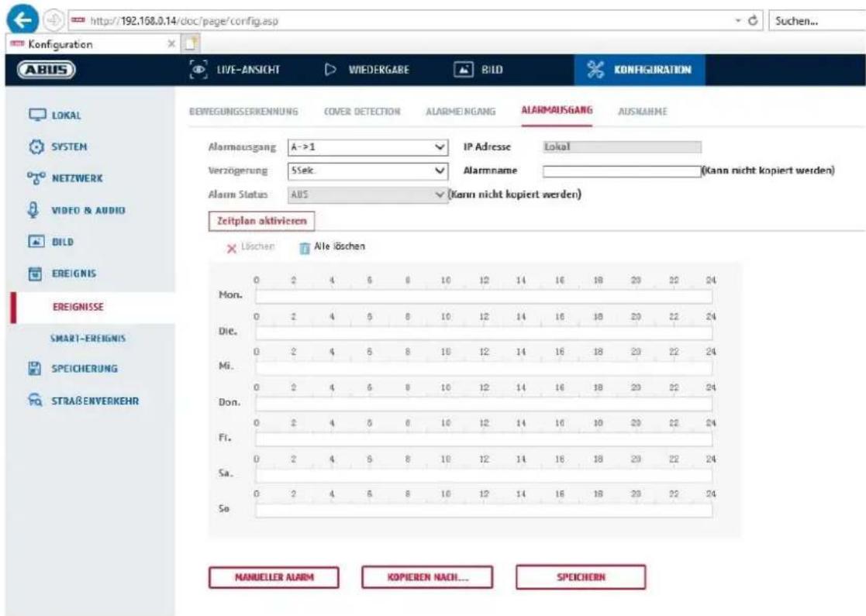Viewport: 866px width, 616px height.
Task: Select the Alarmausgang tab
Action: point(557,110)
